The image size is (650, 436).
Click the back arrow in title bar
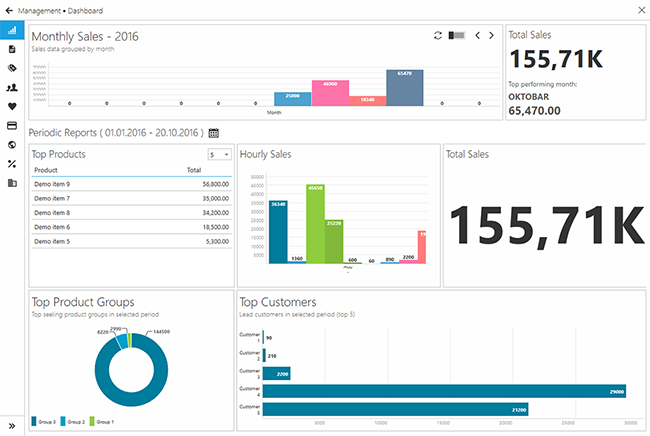[x=9, y=9]
